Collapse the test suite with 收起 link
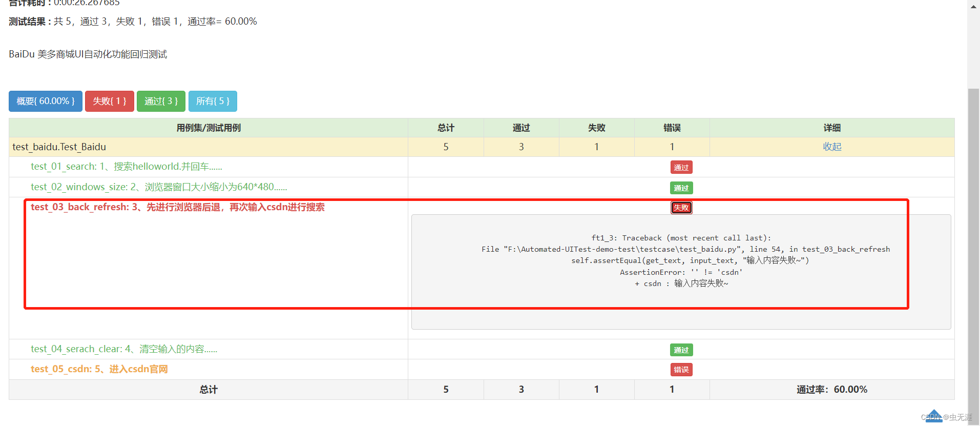 [x=832, y=147]
